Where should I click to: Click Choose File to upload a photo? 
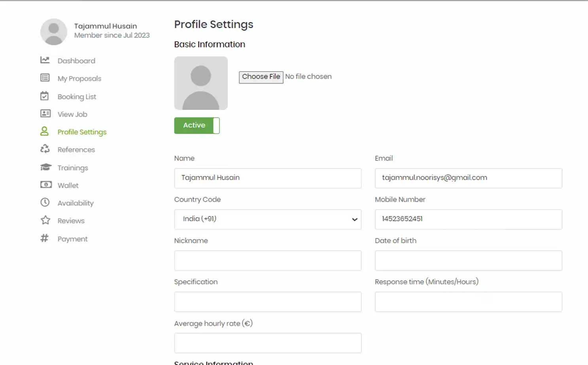tap(261, 77)
